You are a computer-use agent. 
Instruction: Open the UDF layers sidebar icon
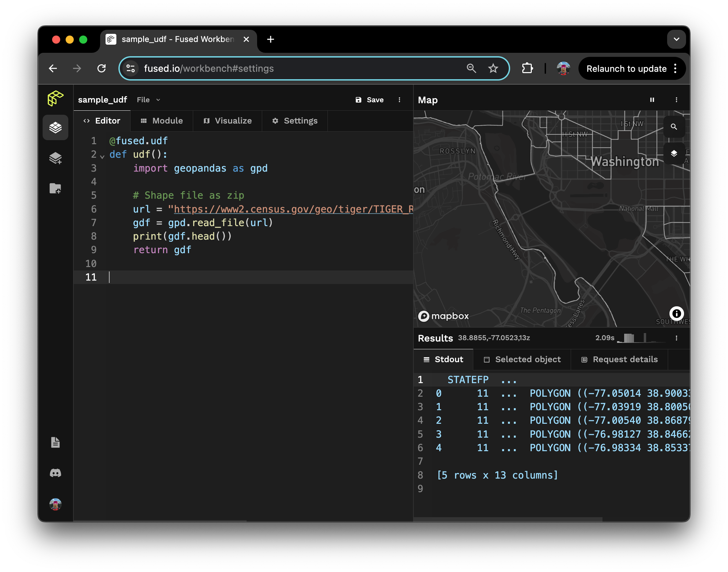tap(55, 128)
